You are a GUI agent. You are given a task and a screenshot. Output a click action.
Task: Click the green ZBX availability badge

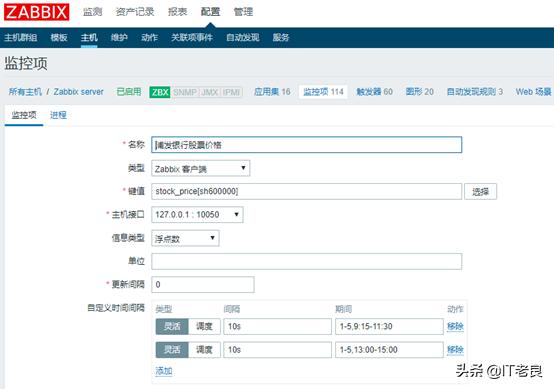point(160,92)
